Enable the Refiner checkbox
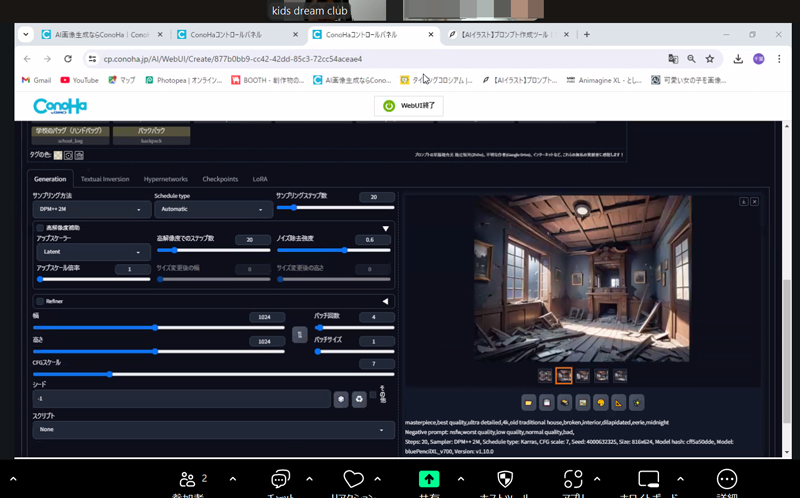The image size is (800, 498). click(x=41, y=301)
